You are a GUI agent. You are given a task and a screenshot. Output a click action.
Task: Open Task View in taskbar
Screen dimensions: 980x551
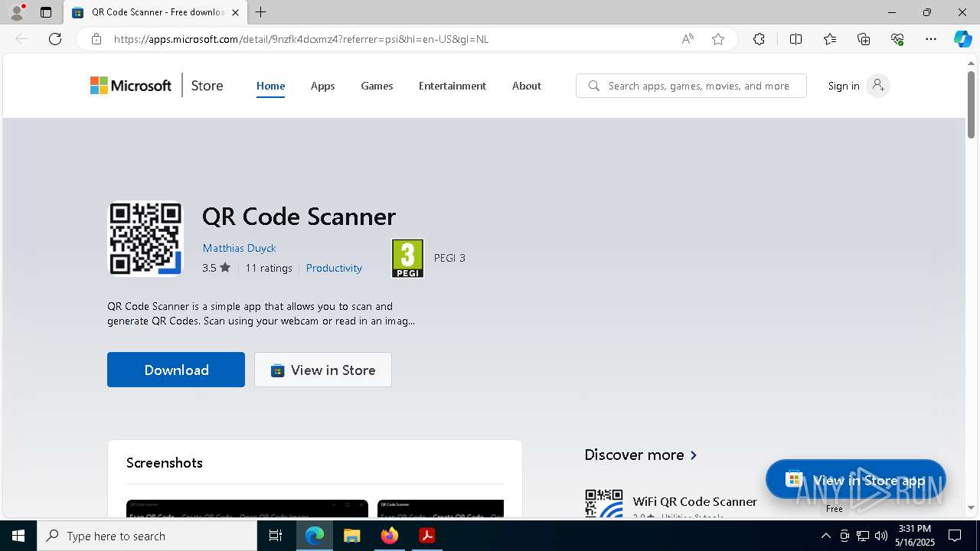(276, 536)
